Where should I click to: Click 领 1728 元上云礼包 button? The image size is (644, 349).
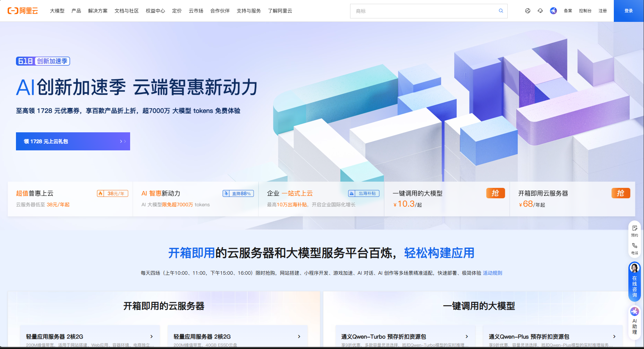tap(73, 141)
